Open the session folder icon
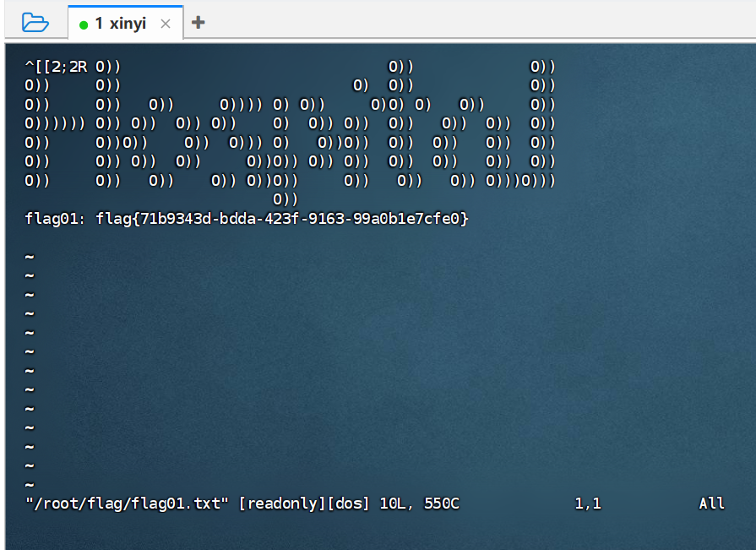756x550 pixels. click(35, 23)
